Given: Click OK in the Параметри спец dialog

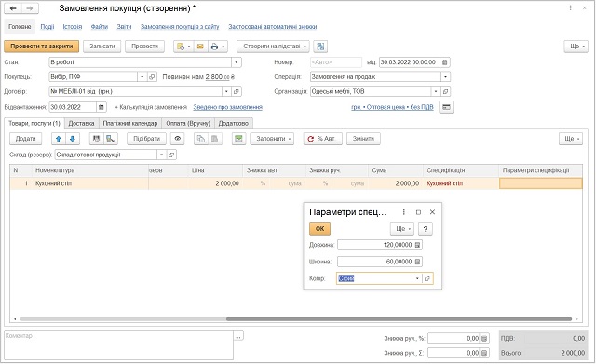Looking at the screenshot, I should click(319, 229).
